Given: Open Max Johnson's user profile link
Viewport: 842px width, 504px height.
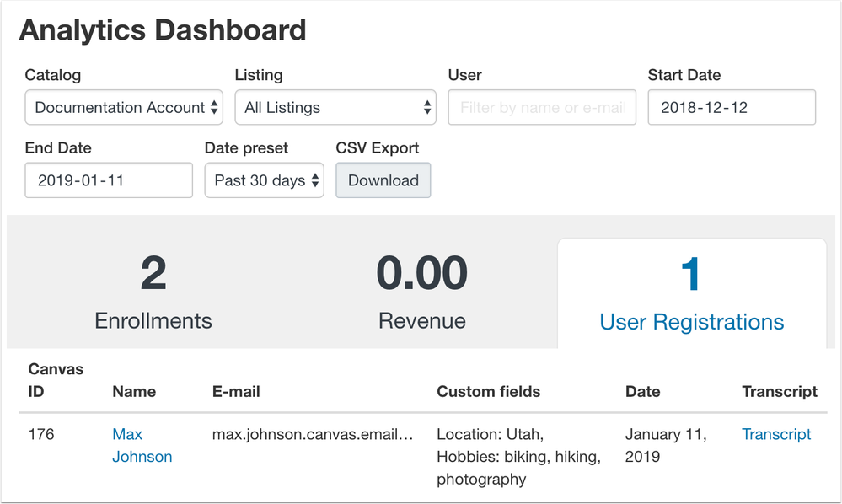Looking at the screenshot, I should coord(141,444).
